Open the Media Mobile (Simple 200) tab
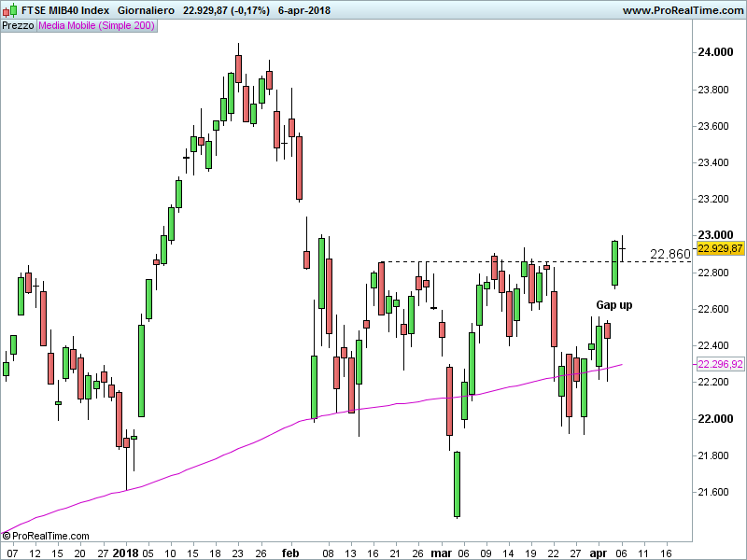 [97, 26]
